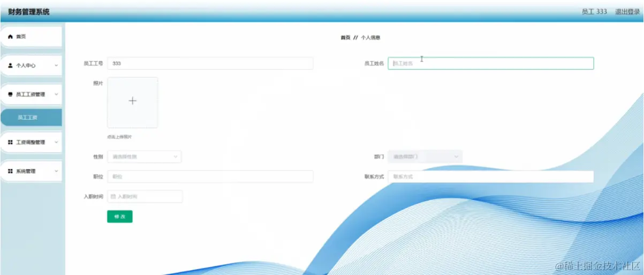Image resolution: width=644 pixels, height=275 pixels.
Task: Open the 员工工资管理 sidebar menu
Action: [31, 94]
